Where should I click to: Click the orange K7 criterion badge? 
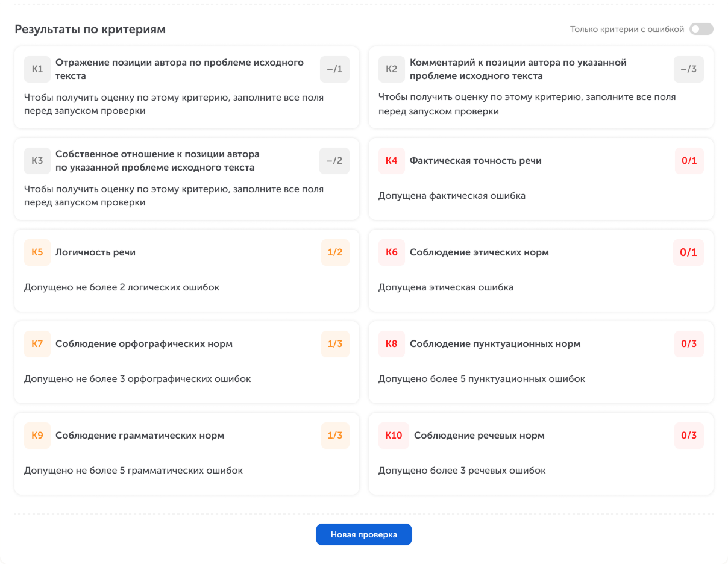tap(37, 344)
